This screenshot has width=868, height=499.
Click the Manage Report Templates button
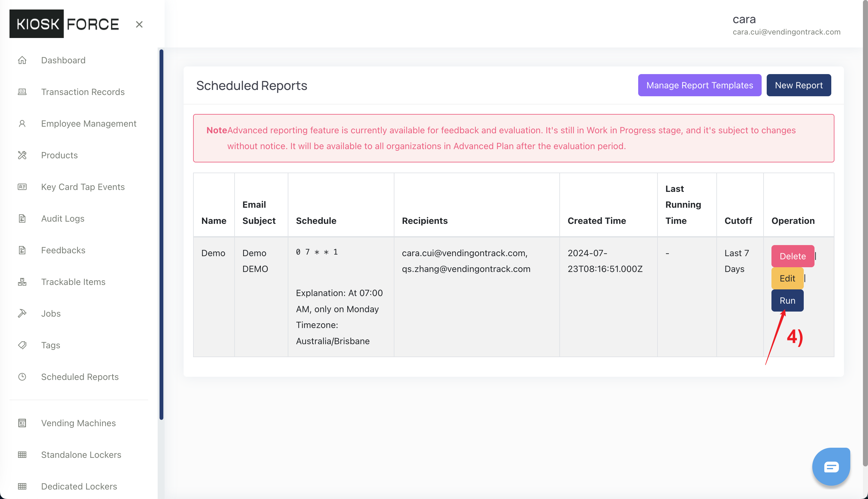tap(700, 85)
